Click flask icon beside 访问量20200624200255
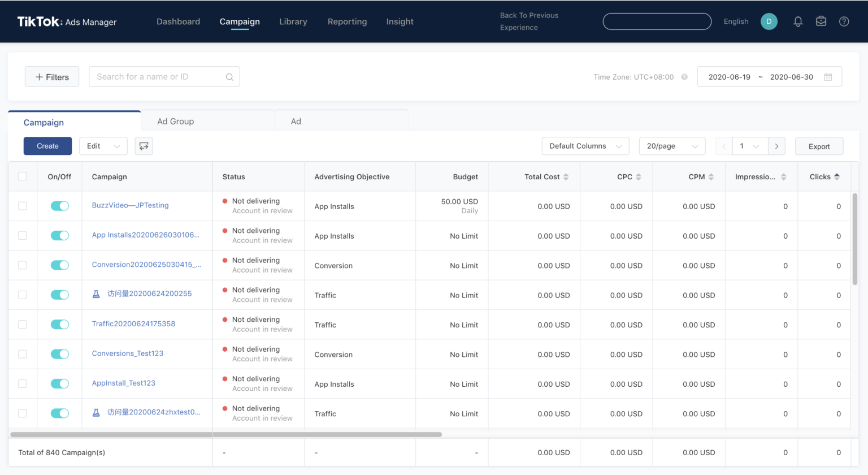 pyautogui.click(x=96, y=294)
